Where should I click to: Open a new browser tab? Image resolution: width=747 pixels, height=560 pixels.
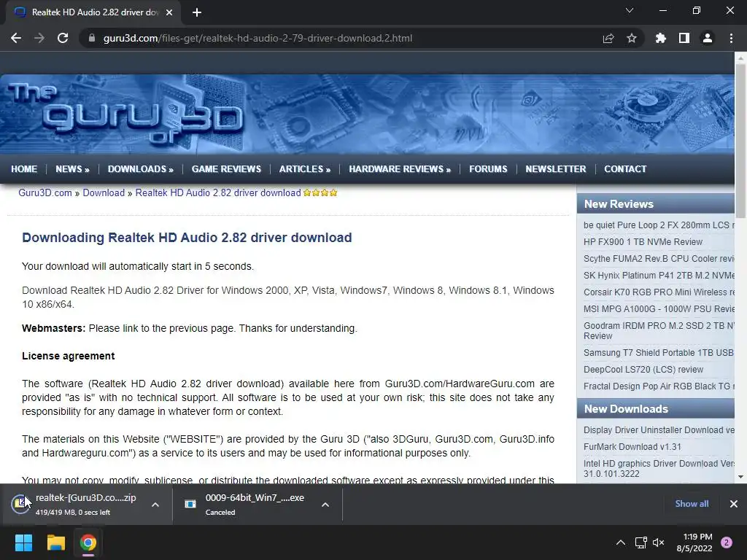(197, 12)
